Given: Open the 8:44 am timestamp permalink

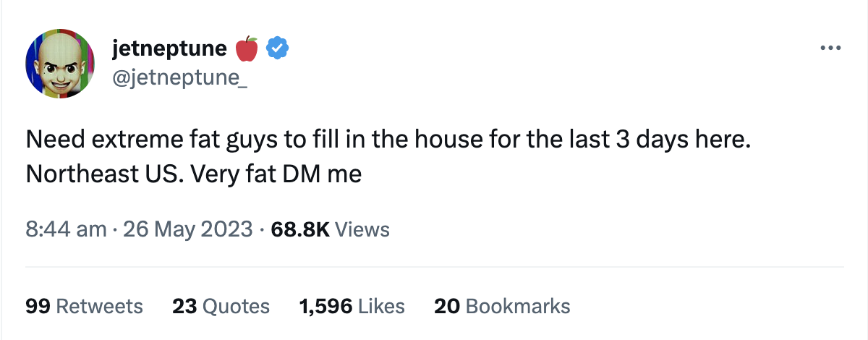Looking at the screenshot, I should click(66, 230).
